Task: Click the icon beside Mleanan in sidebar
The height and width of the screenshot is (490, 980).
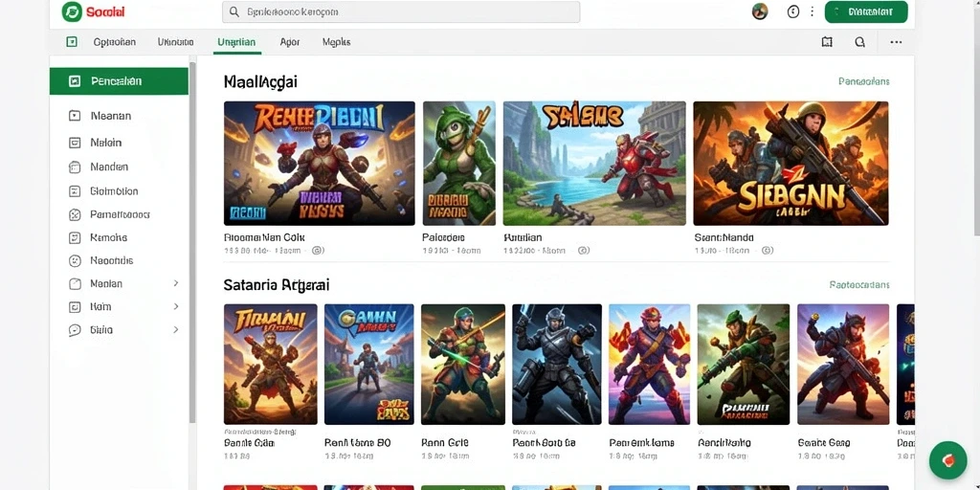Action: [x=75, y=116]
